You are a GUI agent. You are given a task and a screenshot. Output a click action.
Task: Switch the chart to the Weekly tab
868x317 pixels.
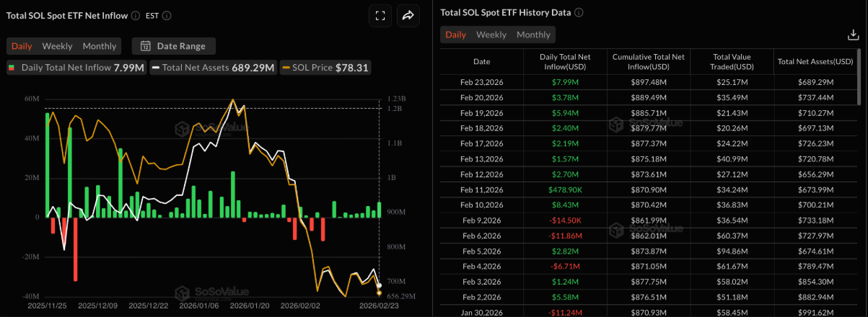pos(57,46)
